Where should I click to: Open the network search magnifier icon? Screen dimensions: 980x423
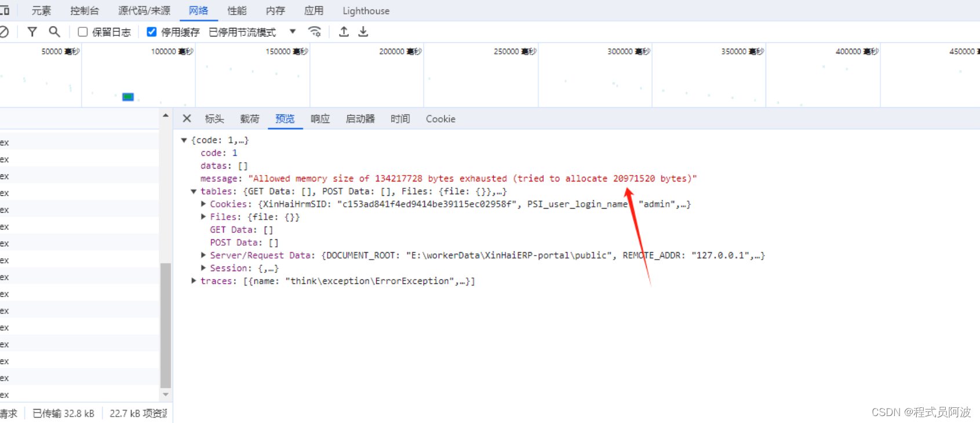54,32
